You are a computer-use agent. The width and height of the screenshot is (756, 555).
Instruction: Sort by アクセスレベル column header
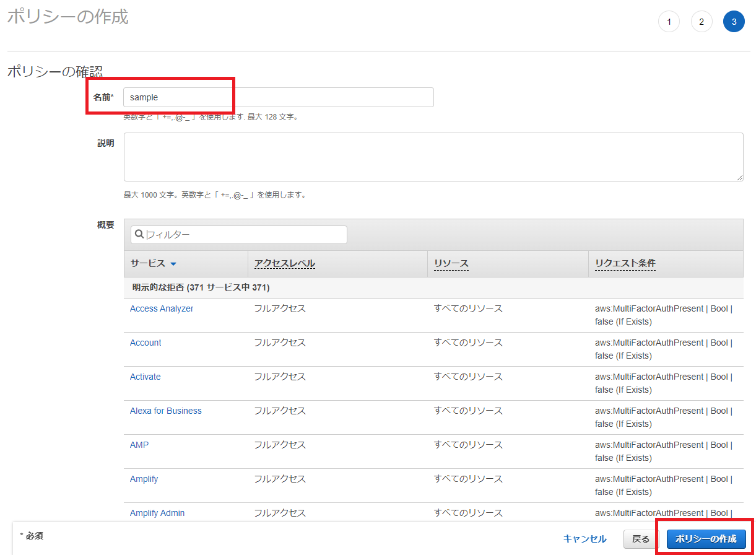[285, 263]
